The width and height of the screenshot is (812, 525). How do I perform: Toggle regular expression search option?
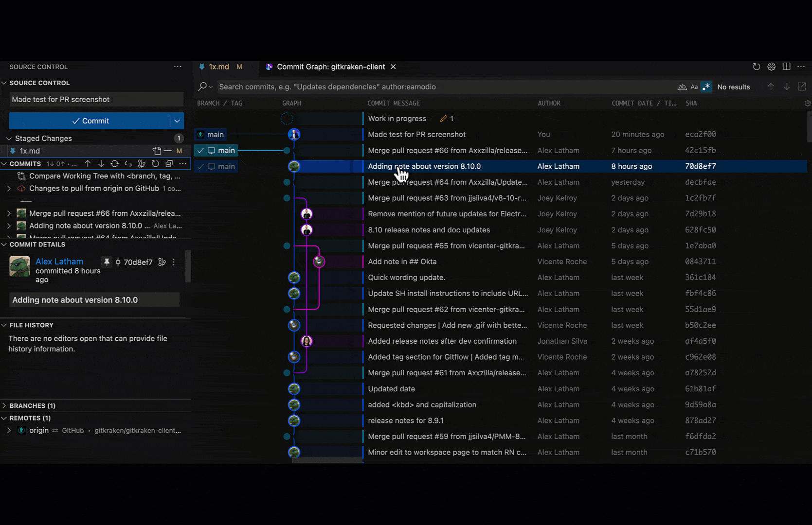point(706,87)
